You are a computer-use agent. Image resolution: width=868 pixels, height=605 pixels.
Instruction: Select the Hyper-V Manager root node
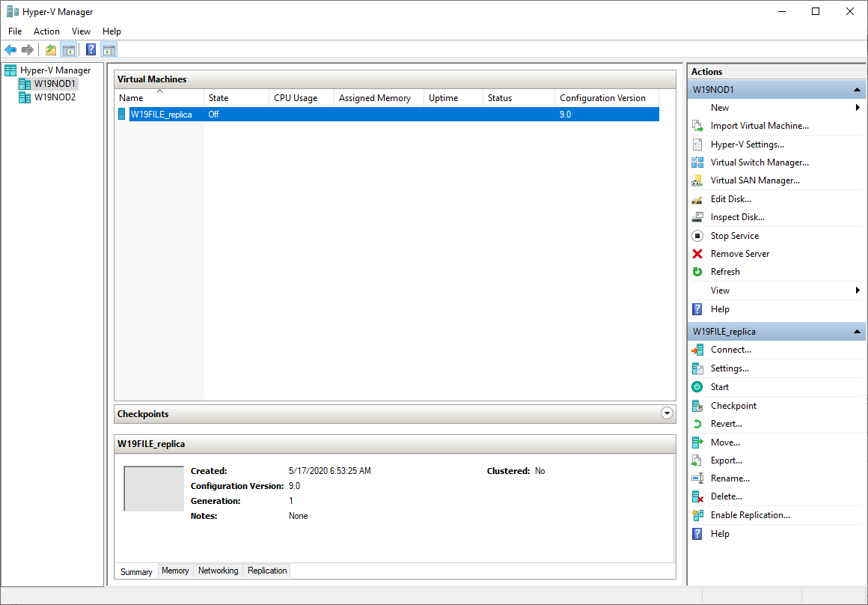coord(55,70)
